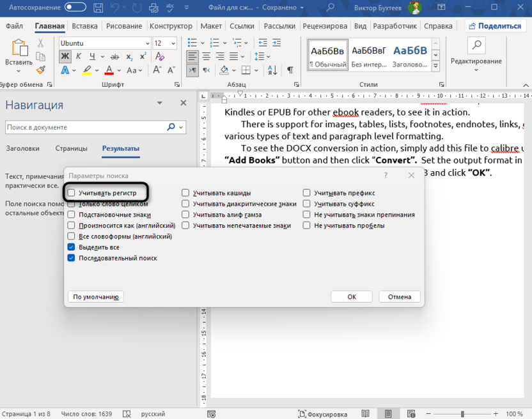Apply italic formatting (К) in the ribbon

click(x=79, y=56)
